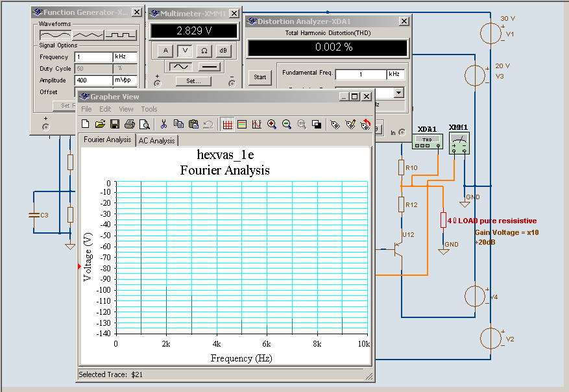This screenshot has width=569, height=392.
Task: Click the Distortion Analyzer In terminal
Action: (x=402, y=132)
